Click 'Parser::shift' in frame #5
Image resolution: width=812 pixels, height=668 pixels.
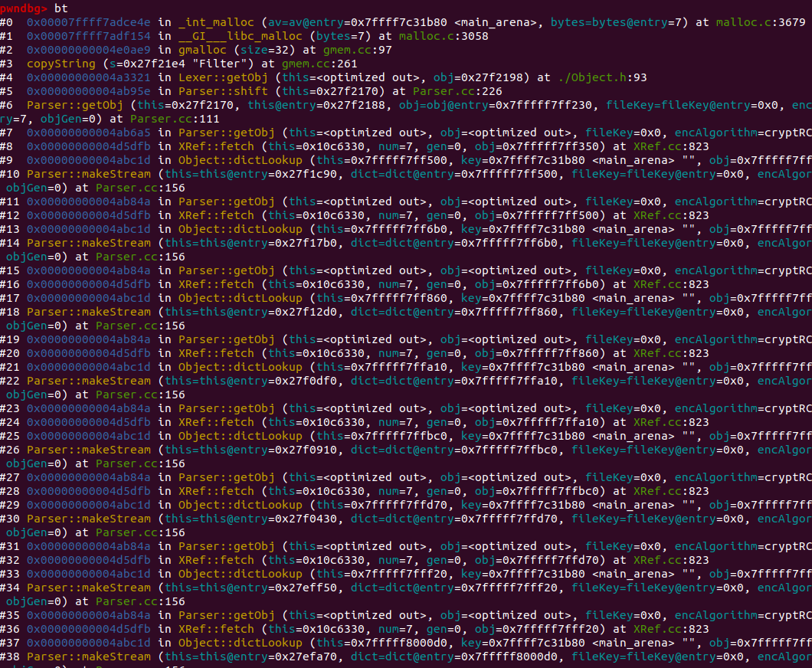pos(223,92)
